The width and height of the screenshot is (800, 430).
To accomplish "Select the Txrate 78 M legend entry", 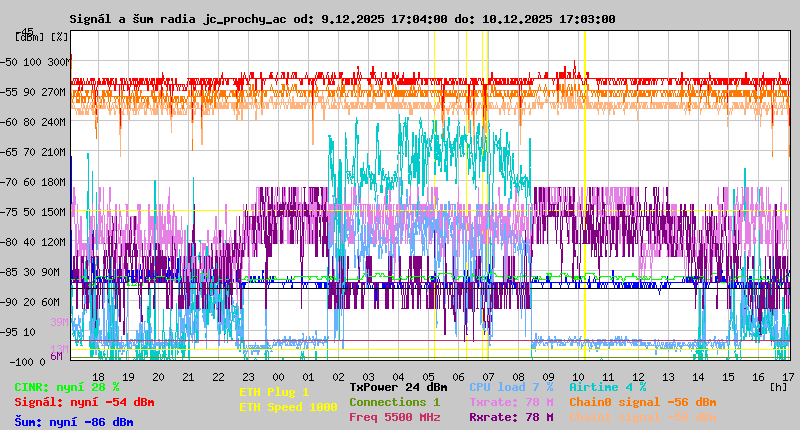I will coord(510,401).
